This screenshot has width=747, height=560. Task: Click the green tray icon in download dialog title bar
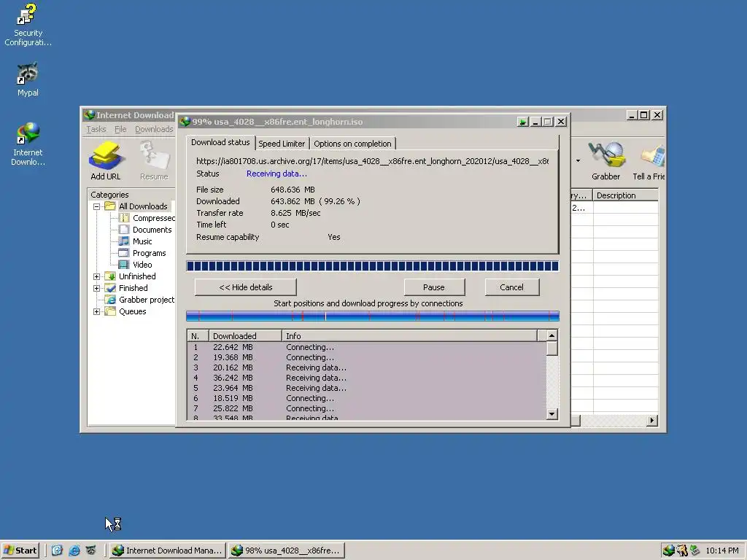point(522,122)
